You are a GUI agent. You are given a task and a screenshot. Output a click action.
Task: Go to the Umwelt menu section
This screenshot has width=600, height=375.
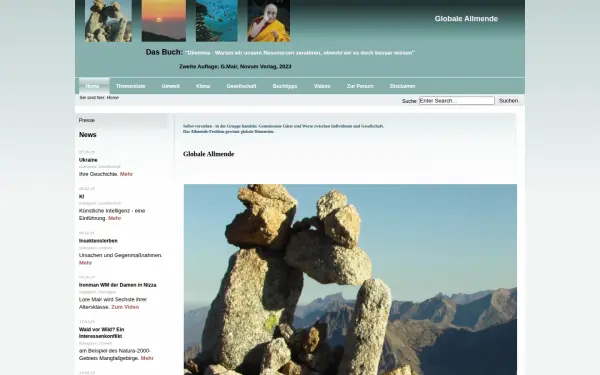click(x=171, y=86)
